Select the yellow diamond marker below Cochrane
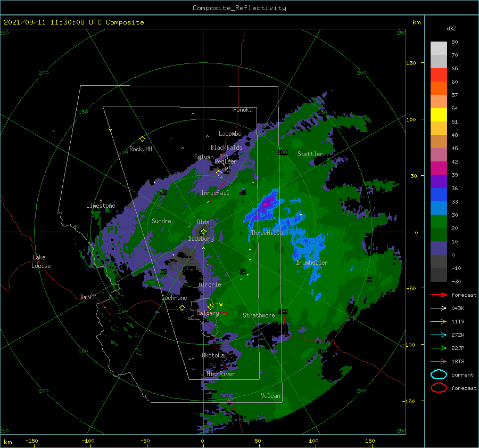 tap(183, 307)
